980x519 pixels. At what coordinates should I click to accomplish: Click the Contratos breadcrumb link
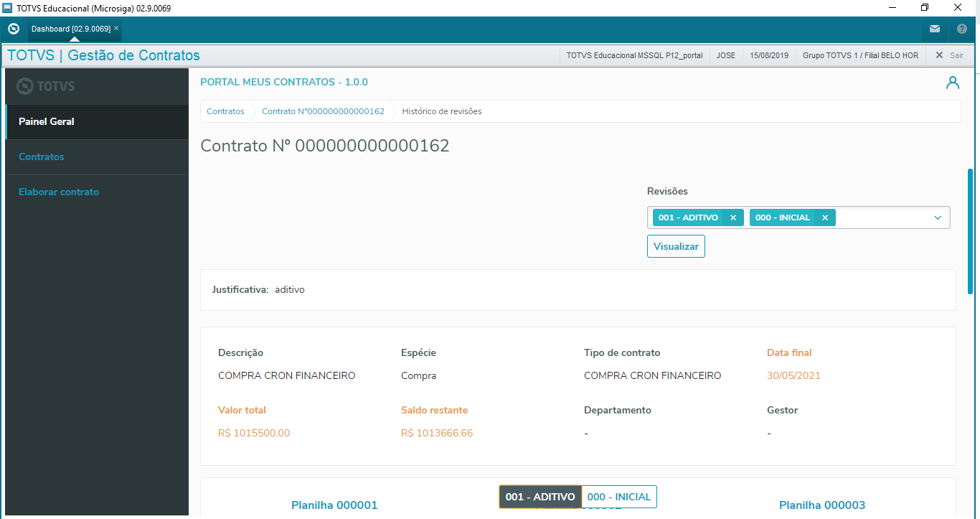(x=225, y=111)
